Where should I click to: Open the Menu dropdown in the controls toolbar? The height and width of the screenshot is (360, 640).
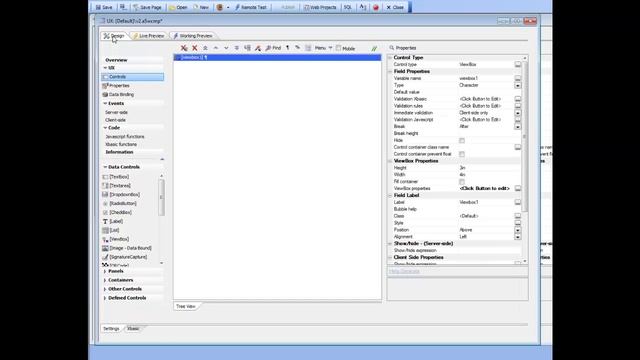[x=323, y=48]
